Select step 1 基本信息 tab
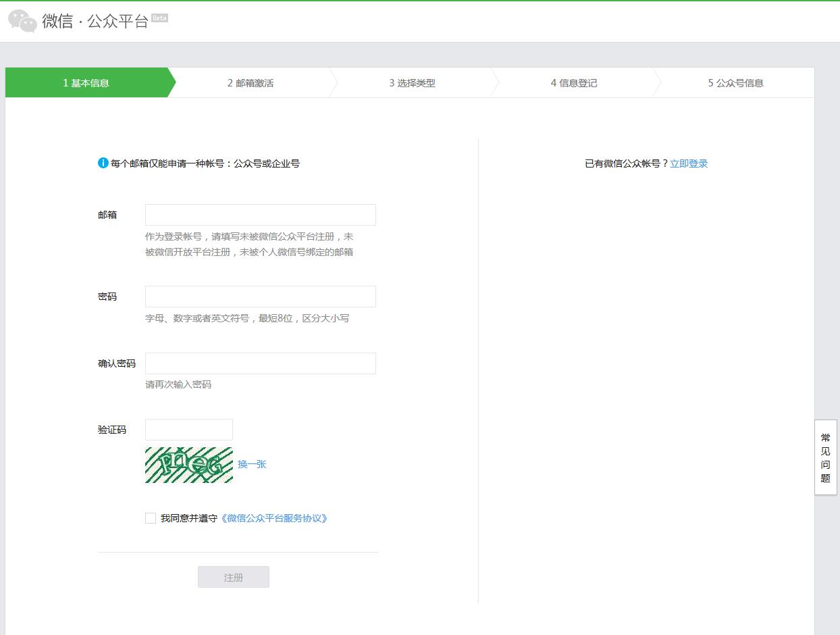Screen dimensions: 840x635 pos(86,83)
